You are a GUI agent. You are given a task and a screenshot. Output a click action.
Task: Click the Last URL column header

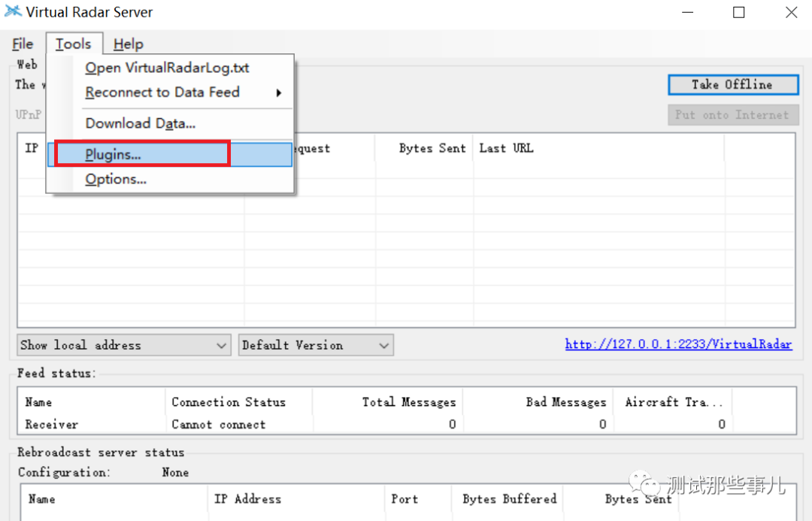(x=598, y=148)
